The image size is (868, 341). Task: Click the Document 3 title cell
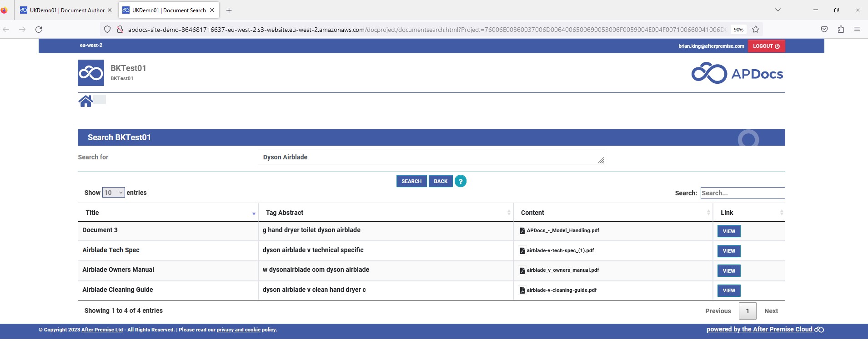(168, 231)
